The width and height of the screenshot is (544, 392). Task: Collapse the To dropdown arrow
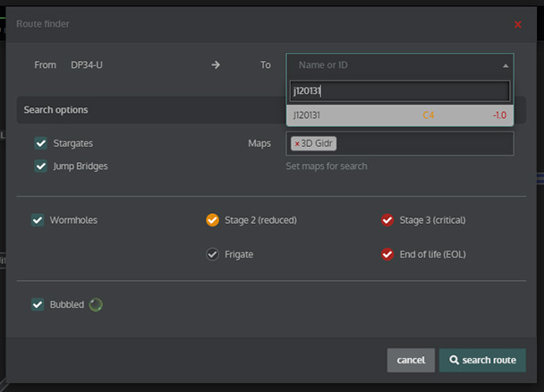(x=505, y=65)
